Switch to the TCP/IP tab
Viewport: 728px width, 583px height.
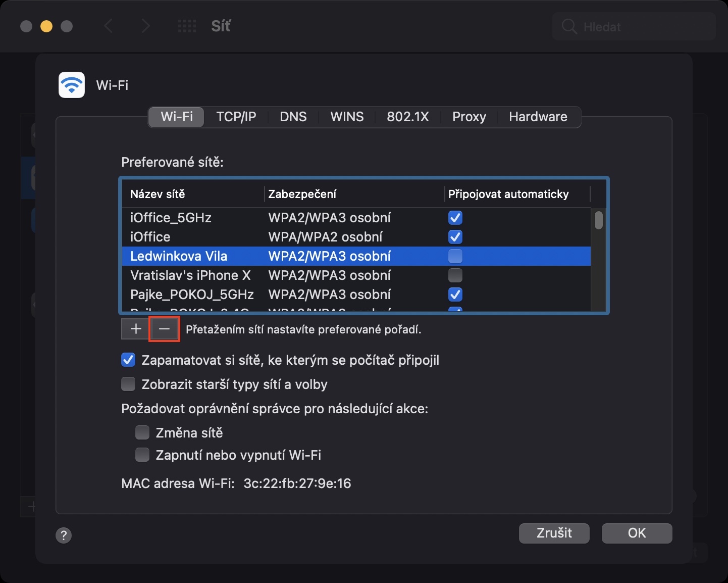pyautogui.click(x=236, y=117)
